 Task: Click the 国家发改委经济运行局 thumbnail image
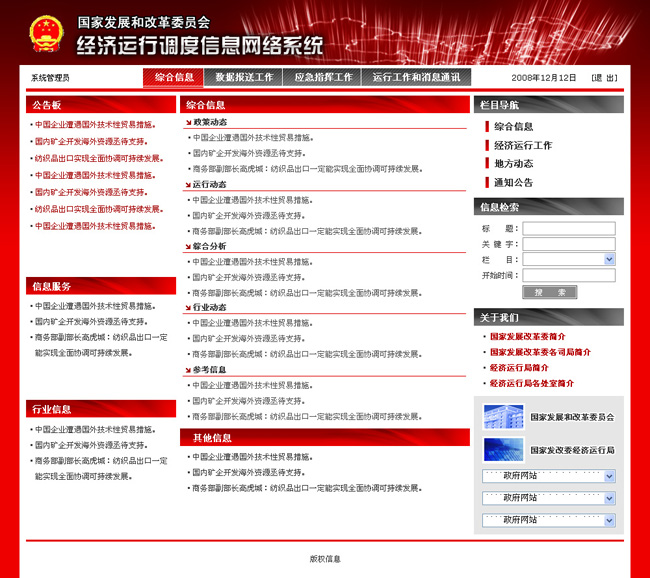503,449
